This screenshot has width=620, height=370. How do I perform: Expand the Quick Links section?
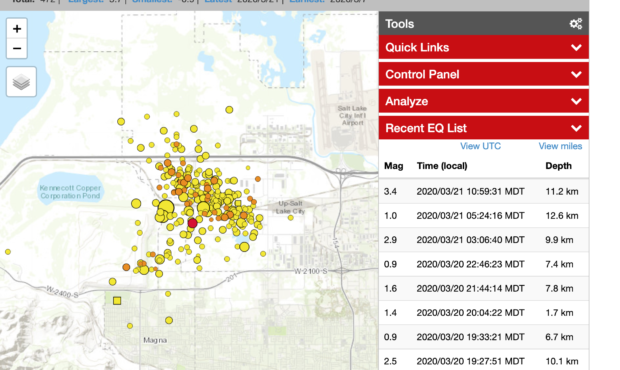coord(484,47)
